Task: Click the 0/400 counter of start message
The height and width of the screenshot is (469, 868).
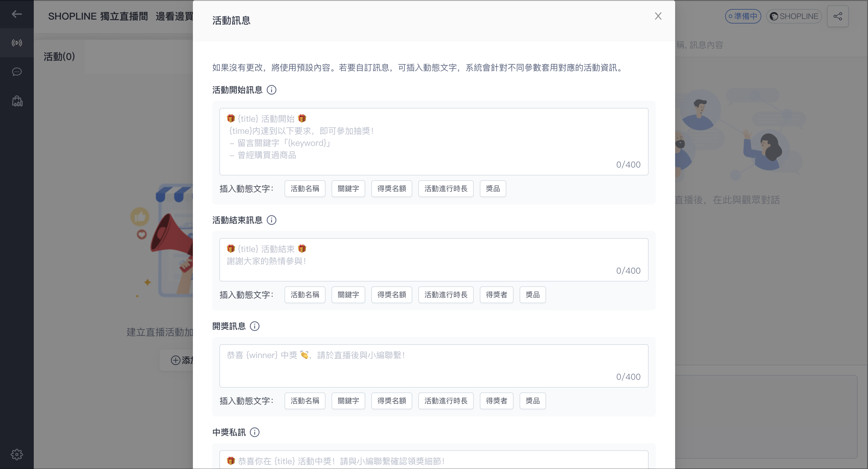Action: pos(628,164)
